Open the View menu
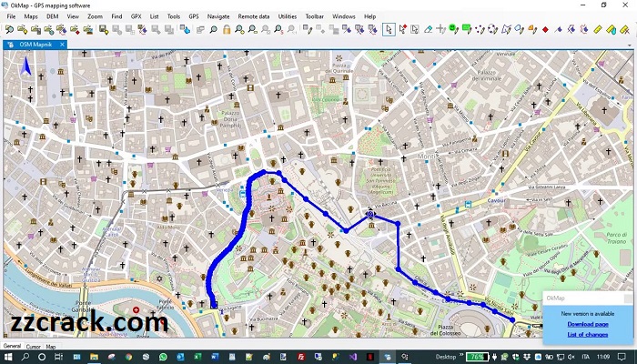 (x=73, y=16)
